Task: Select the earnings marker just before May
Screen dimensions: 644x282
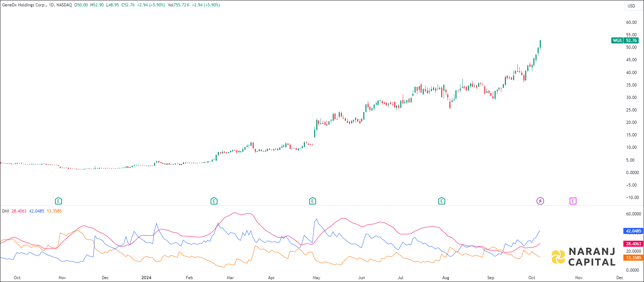Action: pyautogui.click(x=312, y=201)
